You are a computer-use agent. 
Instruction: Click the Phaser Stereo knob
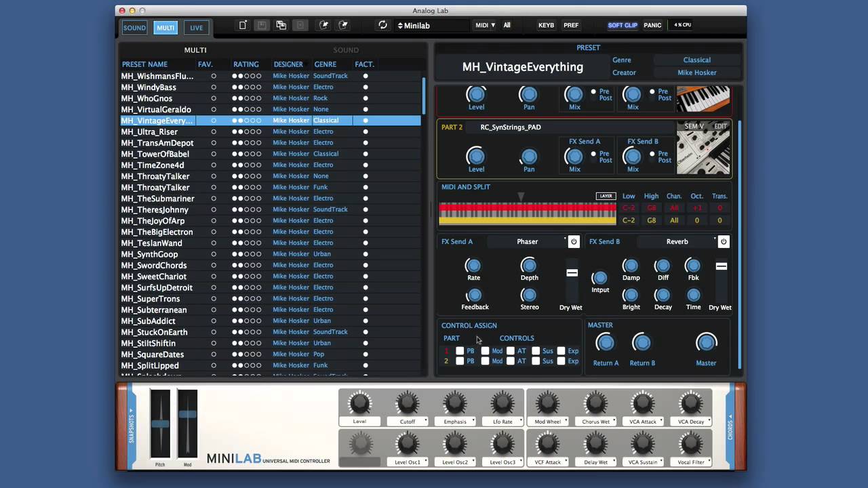click(529, 295)
